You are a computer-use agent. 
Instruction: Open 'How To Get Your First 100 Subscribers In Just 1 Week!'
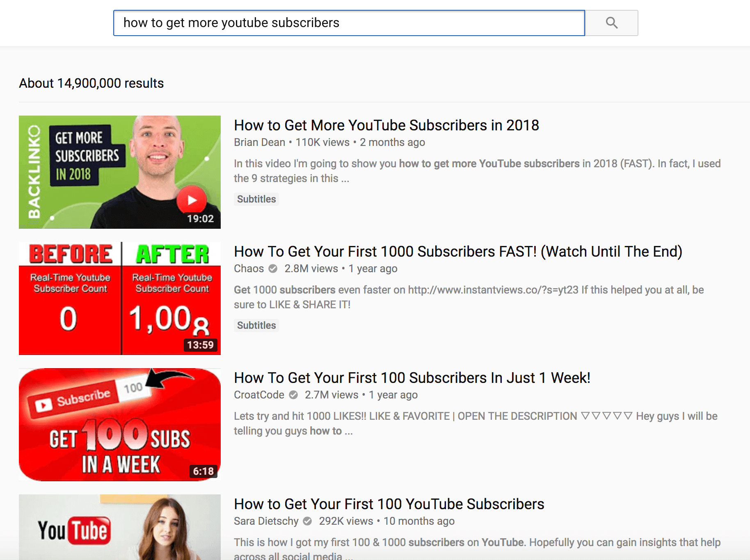pos(412,378)
